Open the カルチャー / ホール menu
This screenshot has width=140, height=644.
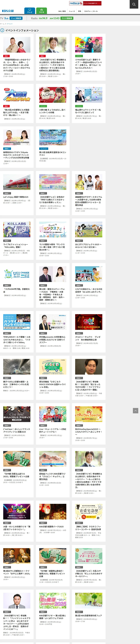(x=91, y=11)
